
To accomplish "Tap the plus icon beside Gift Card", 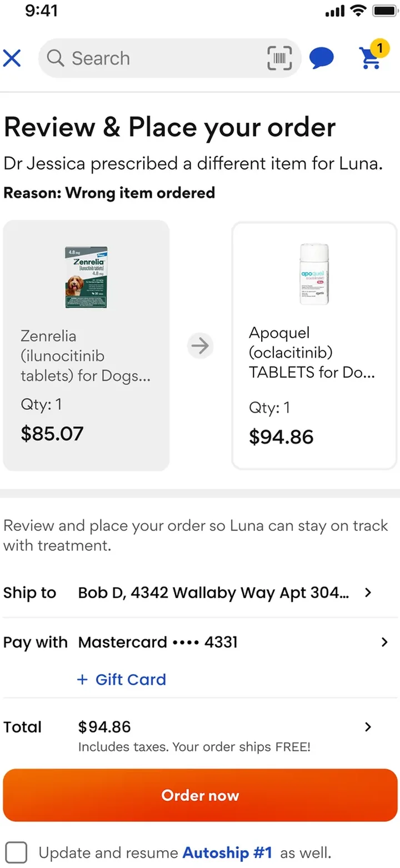I will [x=82, y=679].
